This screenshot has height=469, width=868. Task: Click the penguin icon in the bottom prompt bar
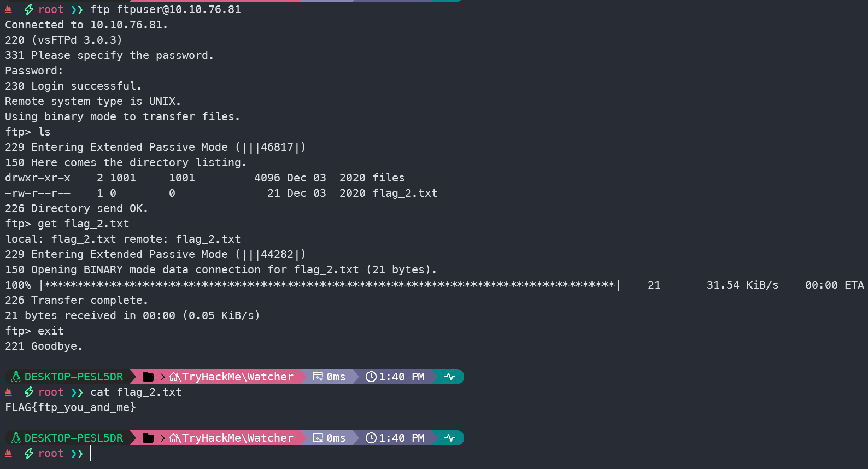click(x=16, y=438)
